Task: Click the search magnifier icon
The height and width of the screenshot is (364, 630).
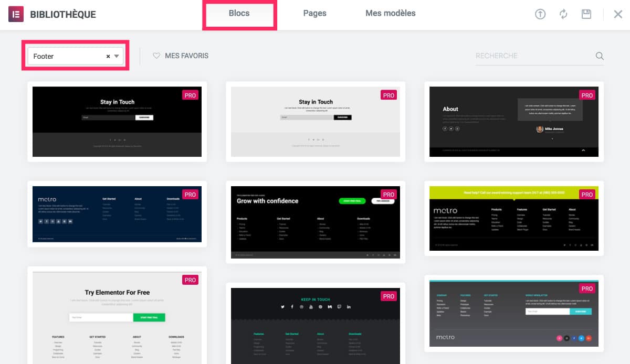Action: (600, 56)
